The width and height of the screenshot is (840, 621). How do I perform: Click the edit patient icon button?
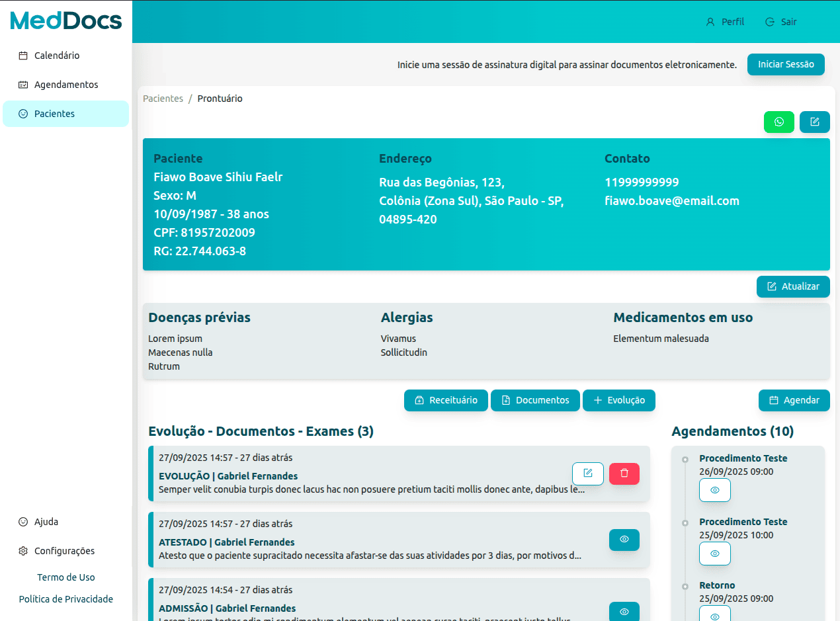point(814,122)
